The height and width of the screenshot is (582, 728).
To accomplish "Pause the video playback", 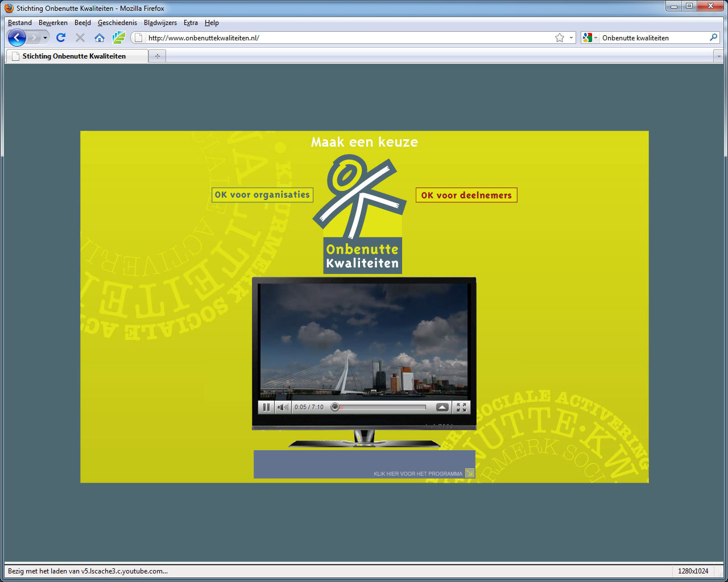I will [x=266, y=407].
